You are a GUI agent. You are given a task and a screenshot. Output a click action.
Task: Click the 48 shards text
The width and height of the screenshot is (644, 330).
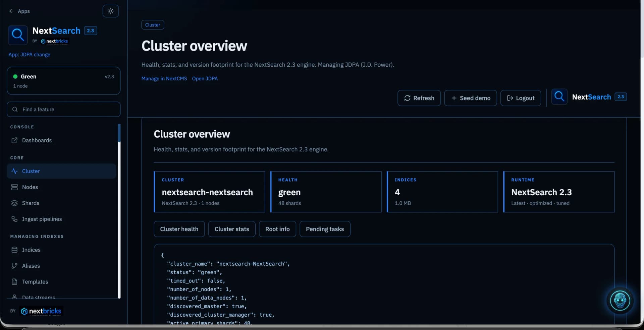pyautogui.click(x=289, y=203)
